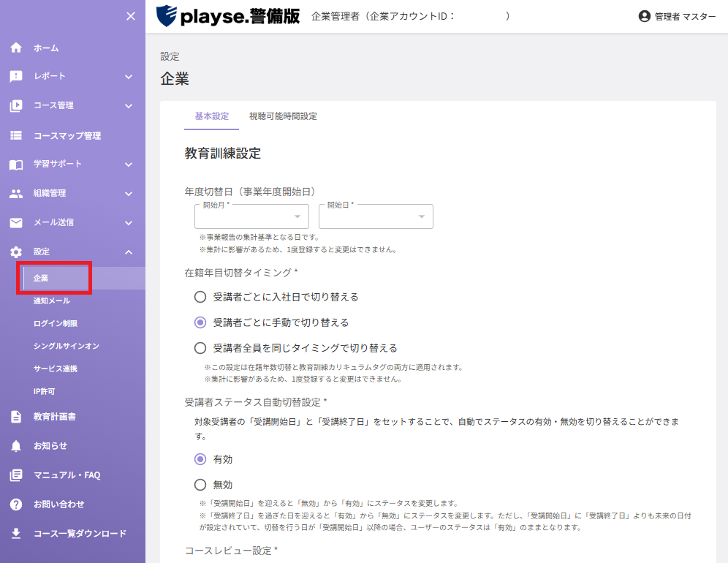
Task: Click the コースレビュー設定 label
Action: click(x=231, y=551)
